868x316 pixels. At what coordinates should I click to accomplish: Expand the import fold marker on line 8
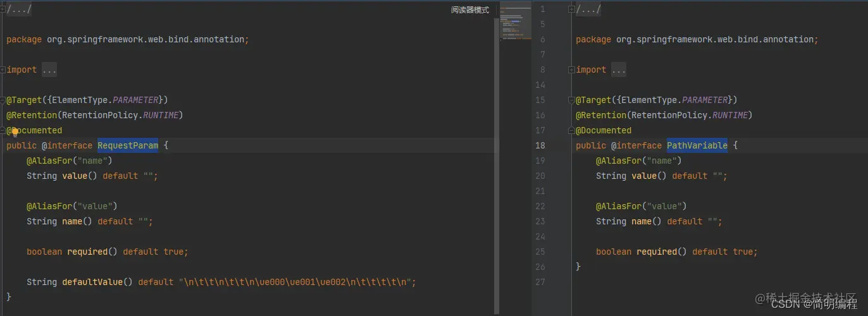(x=572, y=70)
